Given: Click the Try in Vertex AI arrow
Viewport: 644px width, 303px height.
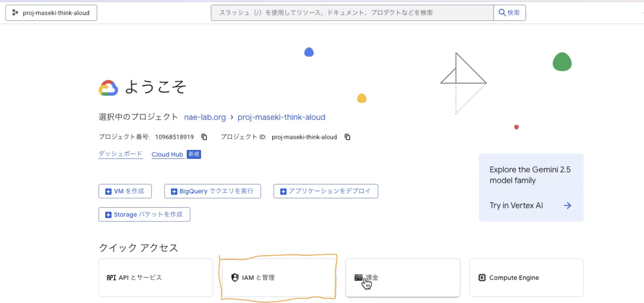Looking at the screenshot, I should [x=567, y=205].
